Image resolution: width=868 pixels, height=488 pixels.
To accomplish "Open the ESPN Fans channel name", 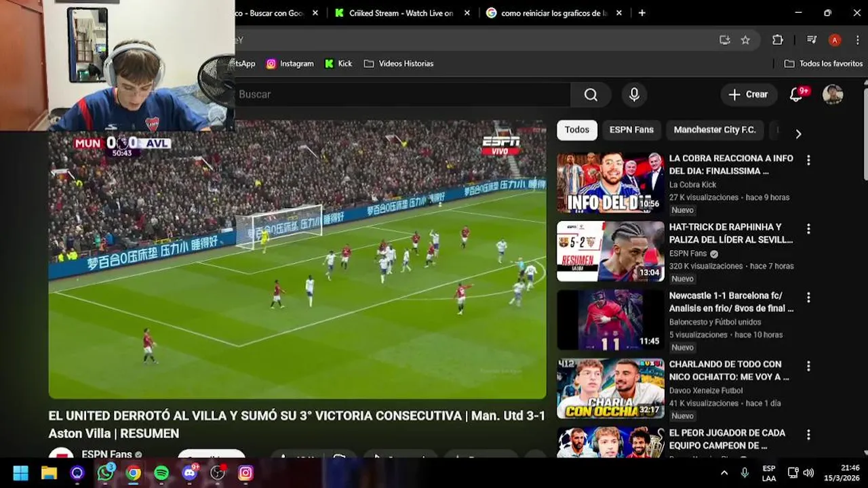I will (106, 454).
